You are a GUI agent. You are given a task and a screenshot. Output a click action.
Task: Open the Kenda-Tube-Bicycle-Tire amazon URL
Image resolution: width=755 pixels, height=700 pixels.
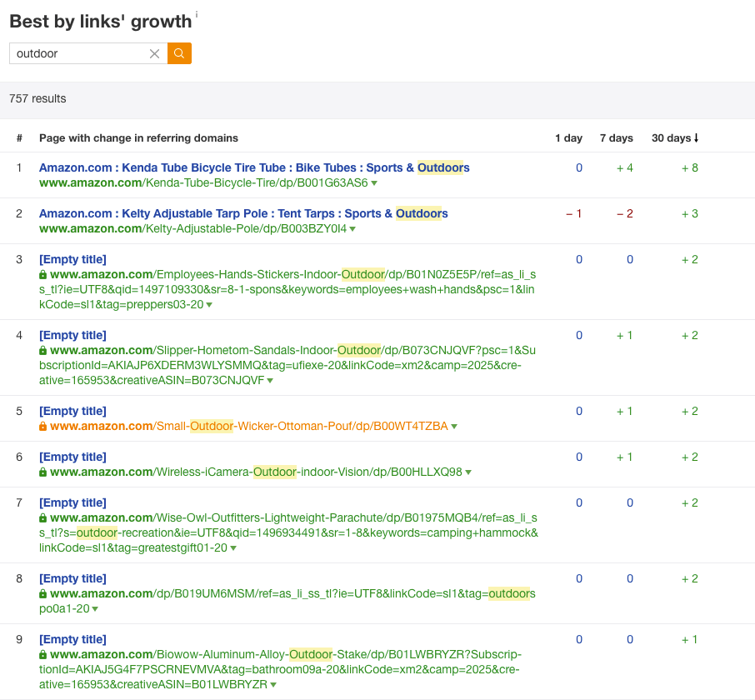click(203, 183)
